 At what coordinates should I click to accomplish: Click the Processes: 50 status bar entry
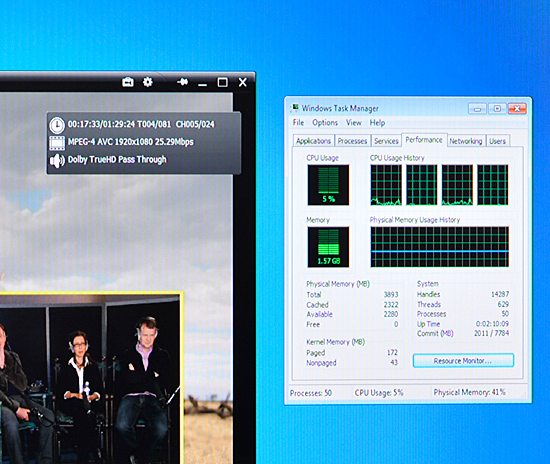coord(311,393)
